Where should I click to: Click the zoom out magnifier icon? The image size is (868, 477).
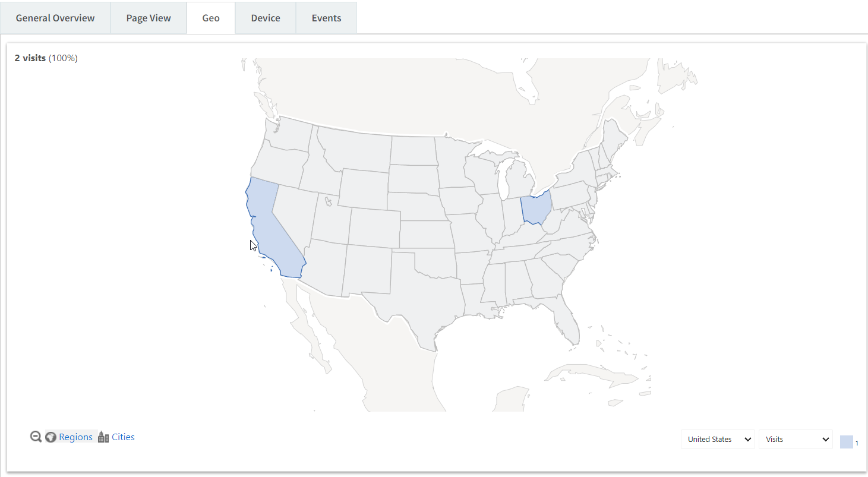[x=36, y=437]
